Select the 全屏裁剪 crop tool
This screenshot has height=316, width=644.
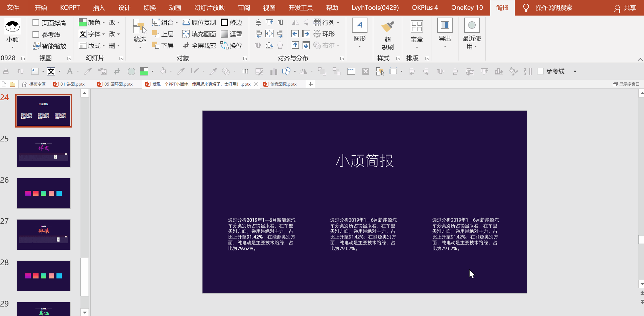(x=186, y=46)
